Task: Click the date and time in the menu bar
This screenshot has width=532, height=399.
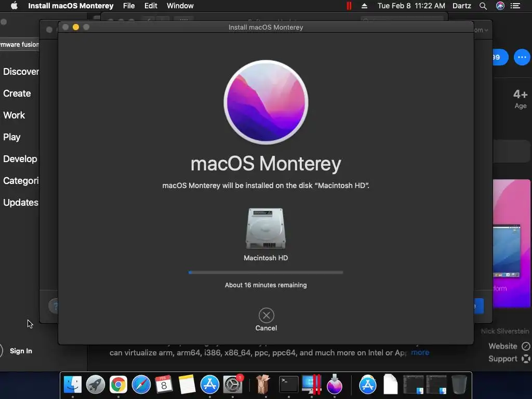Action: (x=411, y=6)
